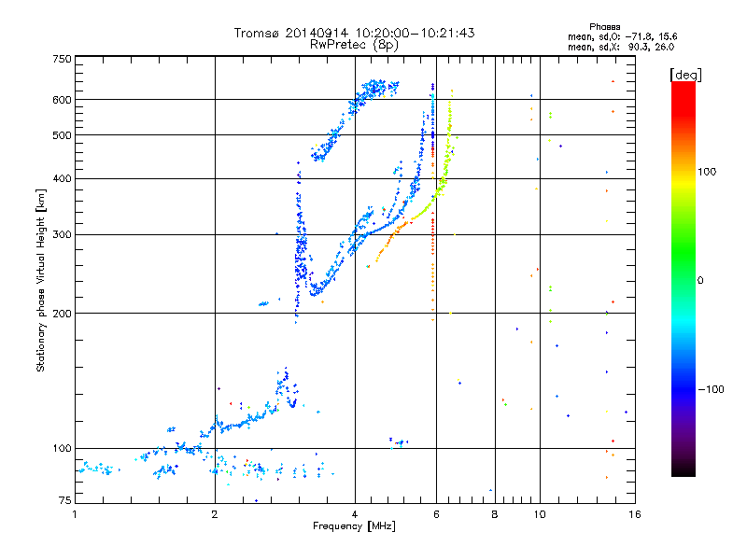Click the y-axis tick label '750'
Viewport: 747px width, 560px height.
click(x=62, y=59)
